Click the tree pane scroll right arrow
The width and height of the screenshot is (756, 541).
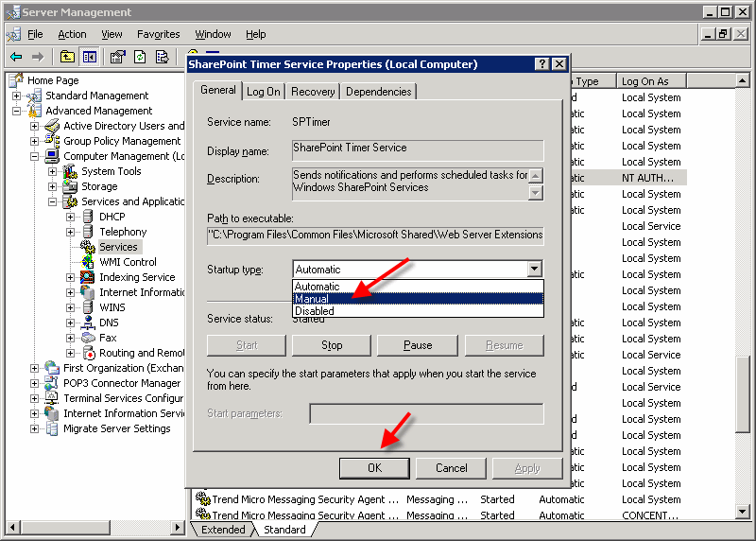pyautogui.click(x=178, y=528)
